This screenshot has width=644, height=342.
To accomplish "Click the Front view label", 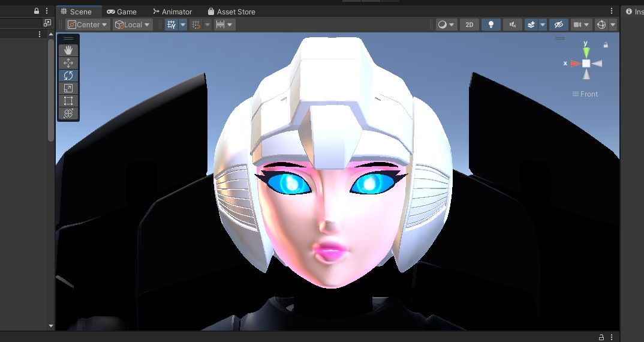I will [585, 94].
